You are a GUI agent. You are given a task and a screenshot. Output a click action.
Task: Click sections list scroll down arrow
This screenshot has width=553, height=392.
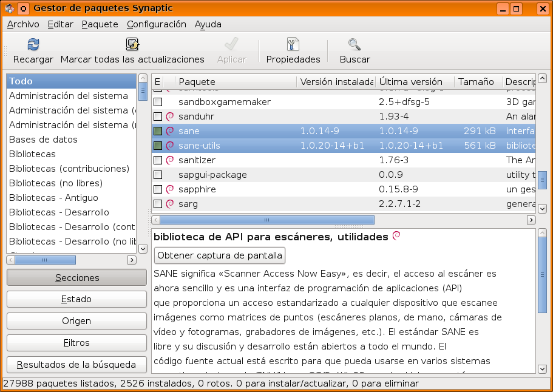point(143,249)
